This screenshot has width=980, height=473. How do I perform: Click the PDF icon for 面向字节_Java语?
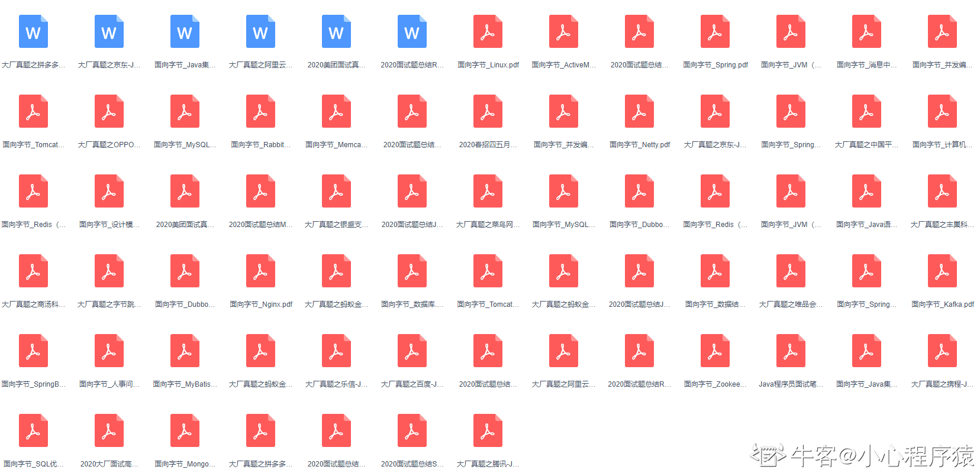click(866, 191)
